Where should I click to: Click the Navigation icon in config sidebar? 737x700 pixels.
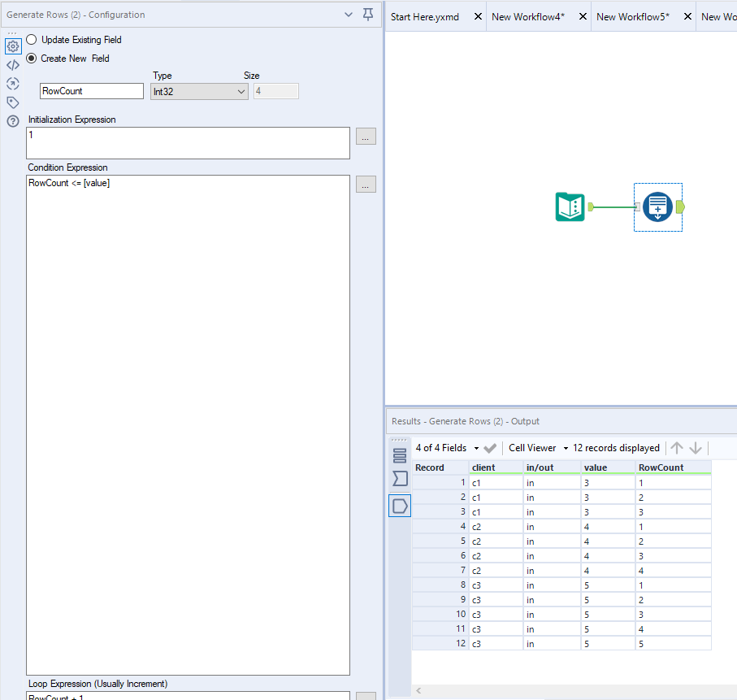tap(13, 84)
